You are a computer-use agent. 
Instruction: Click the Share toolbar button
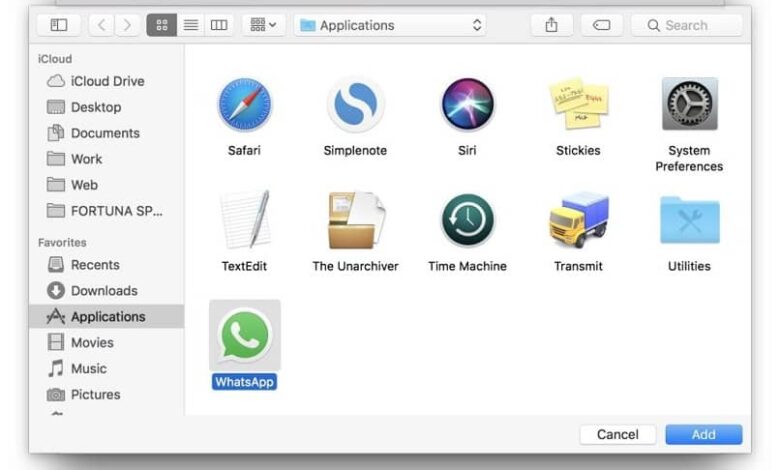[x=551, y=25]
